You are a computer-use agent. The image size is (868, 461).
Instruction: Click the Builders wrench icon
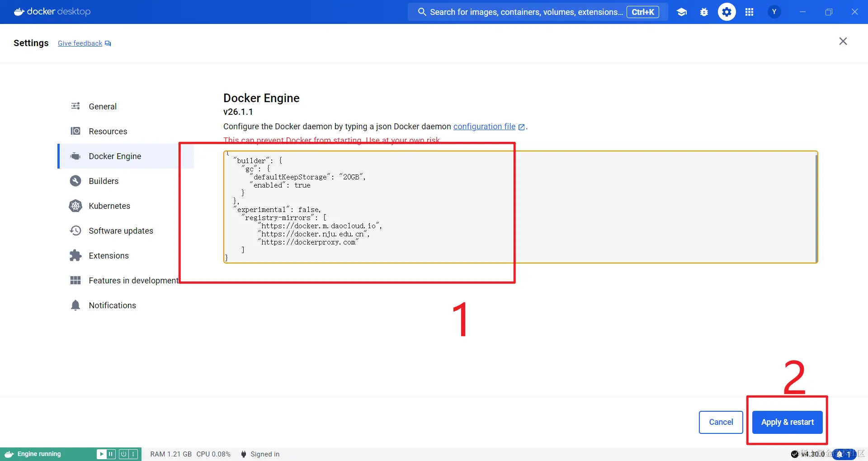[x=75, y=181]
